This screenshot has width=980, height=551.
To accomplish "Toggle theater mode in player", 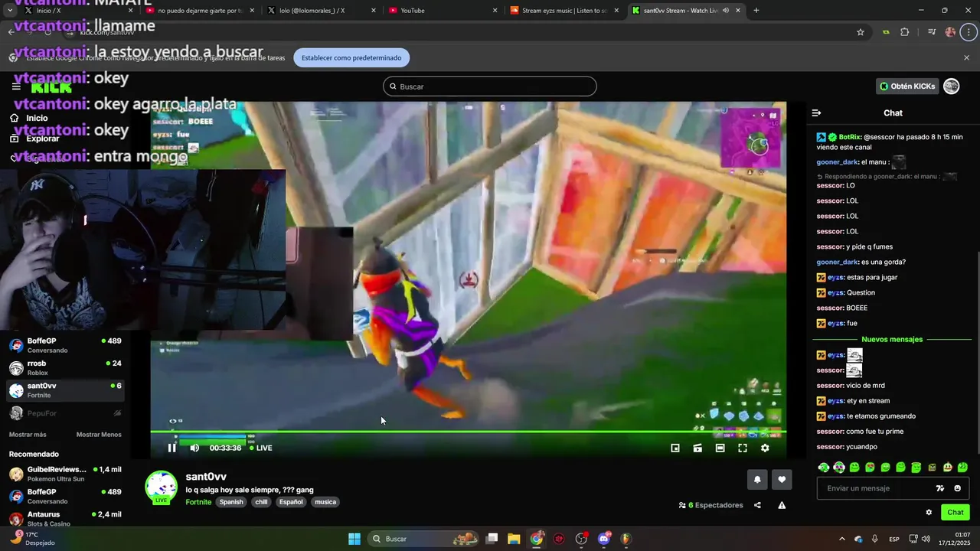I will pyautogui.click(x=720, y=448).
